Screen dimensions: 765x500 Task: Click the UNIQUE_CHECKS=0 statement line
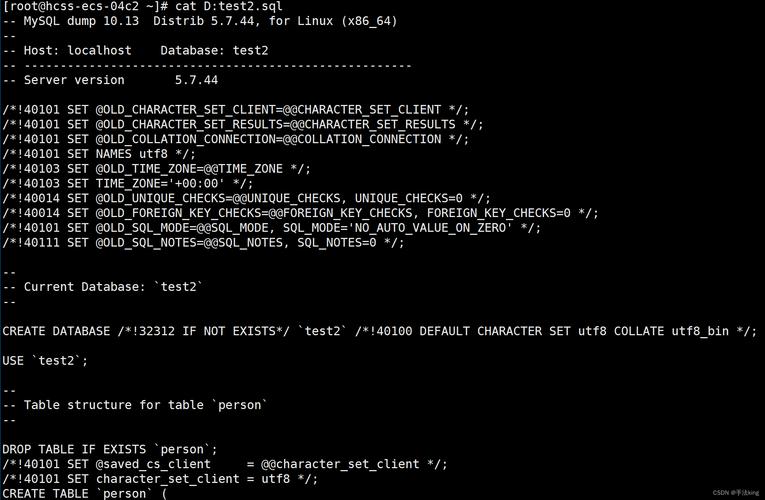[x=246, y=198]
